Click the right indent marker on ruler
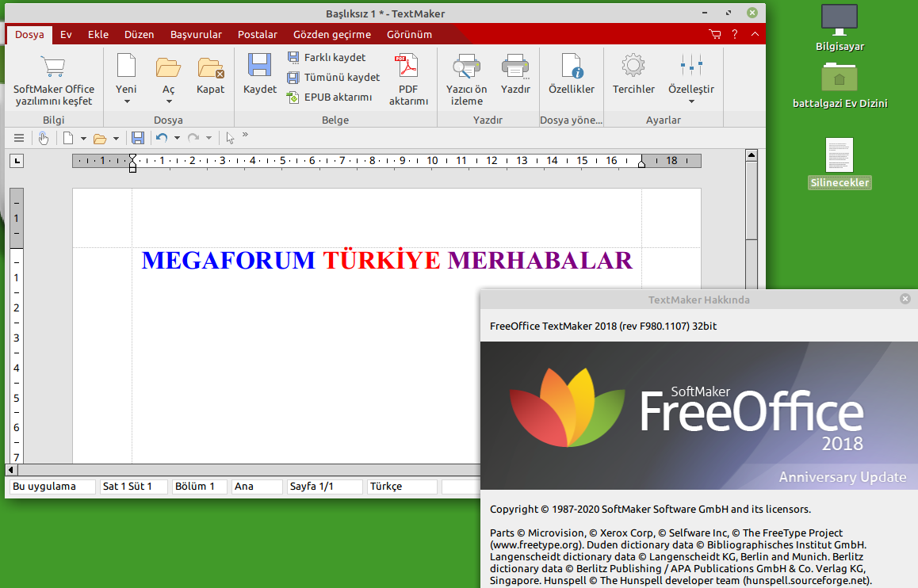The image size is (918, 588). coord(641,163)
